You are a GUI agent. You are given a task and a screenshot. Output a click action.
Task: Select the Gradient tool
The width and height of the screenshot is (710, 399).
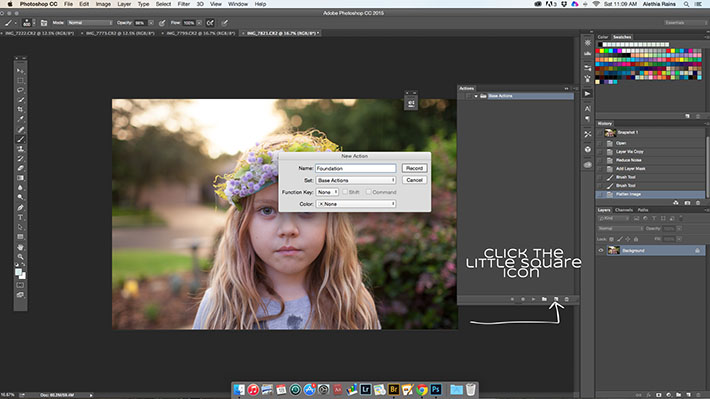tap(20, 178)
